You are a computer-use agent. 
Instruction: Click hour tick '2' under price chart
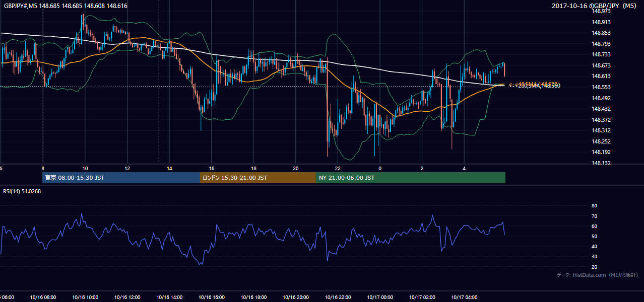point(422,168)
